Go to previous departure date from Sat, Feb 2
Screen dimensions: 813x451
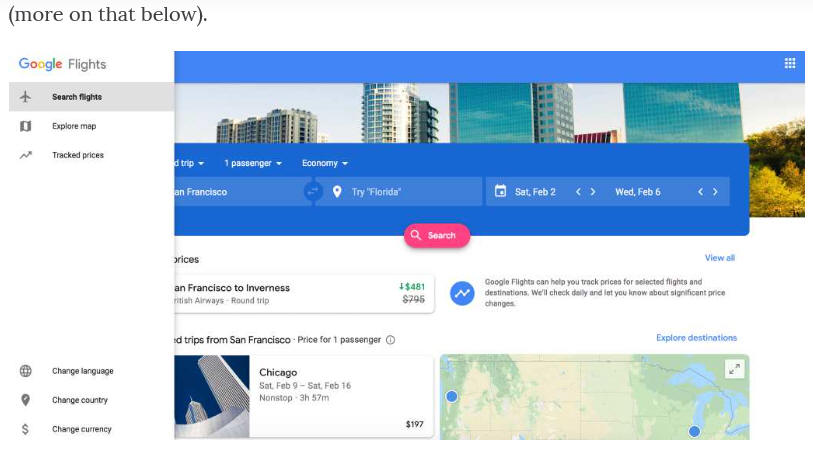(x=578, y=192)
